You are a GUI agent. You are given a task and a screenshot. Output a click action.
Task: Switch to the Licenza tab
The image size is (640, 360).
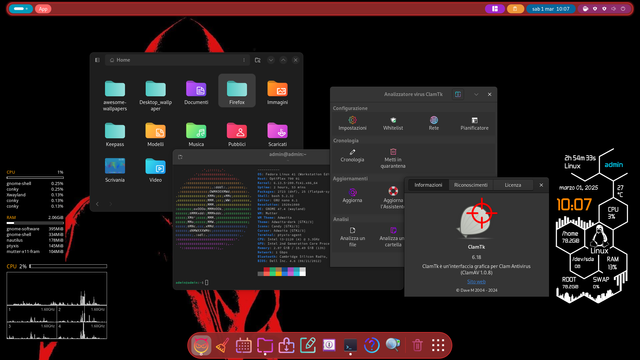tap(513, 185)
